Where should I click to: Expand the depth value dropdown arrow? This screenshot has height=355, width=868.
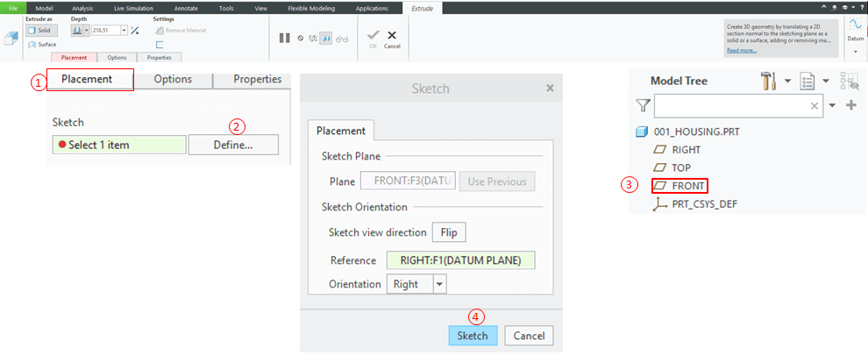(x=124, y=30)
